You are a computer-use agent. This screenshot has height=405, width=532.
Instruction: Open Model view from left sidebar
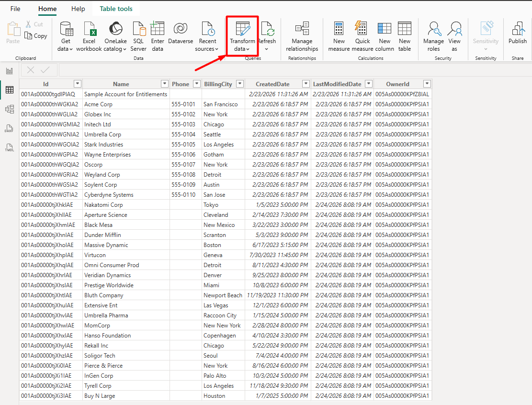(9, 109)
